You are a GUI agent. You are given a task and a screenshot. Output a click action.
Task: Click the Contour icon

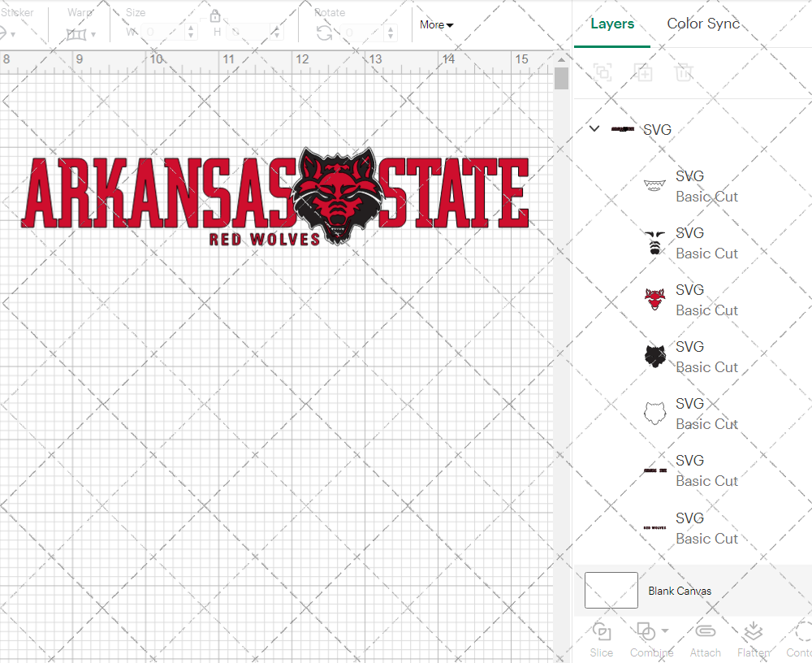804,632
